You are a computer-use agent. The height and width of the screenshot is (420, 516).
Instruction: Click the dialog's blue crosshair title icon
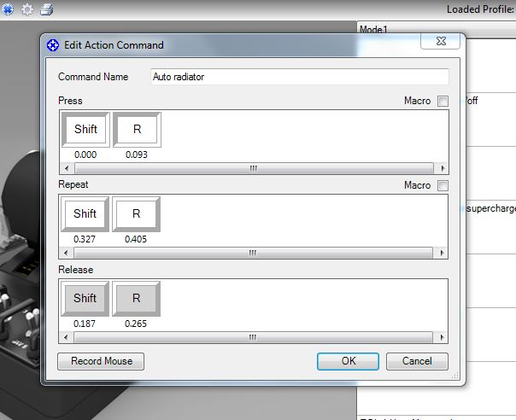click(x=53, y=45)
